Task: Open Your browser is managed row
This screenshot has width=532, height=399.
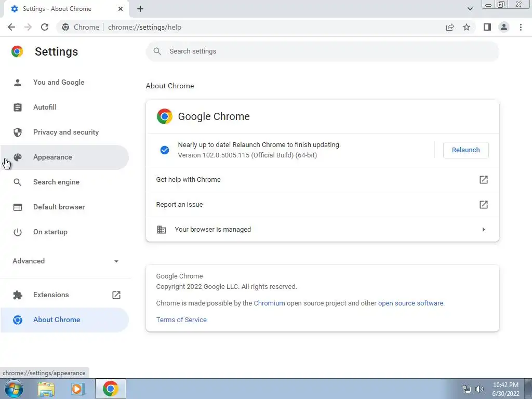Action: coord(322,229)
